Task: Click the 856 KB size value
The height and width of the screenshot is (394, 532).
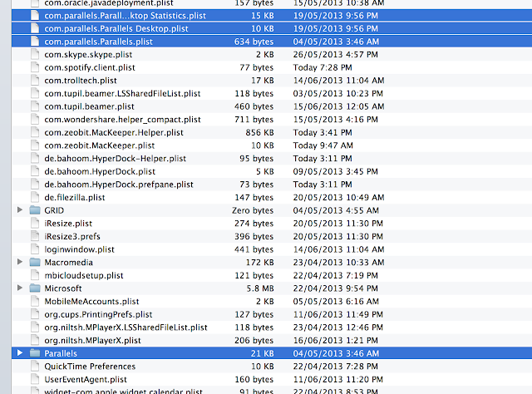Action: [259, 132]
